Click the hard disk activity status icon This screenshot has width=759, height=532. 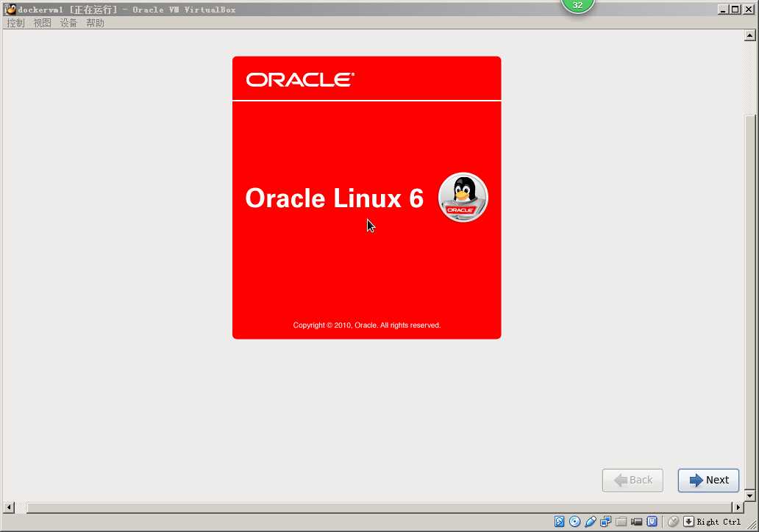[x=559, y=522]
